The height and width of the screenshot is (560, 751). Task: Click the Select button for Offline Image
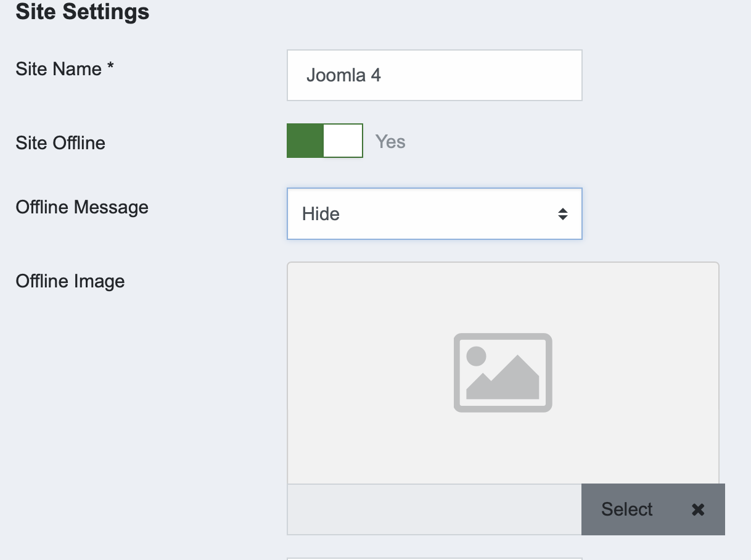627,509
